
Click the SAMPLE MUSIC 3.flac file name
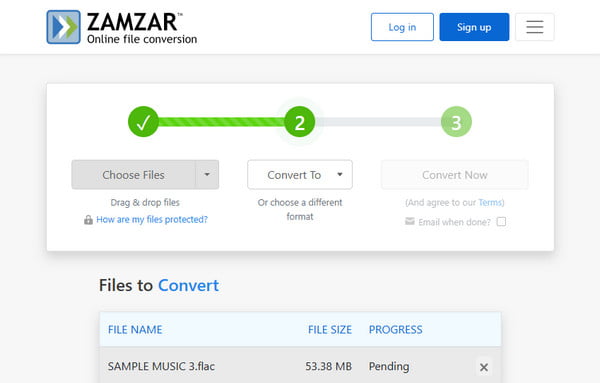tap(161, 367)
